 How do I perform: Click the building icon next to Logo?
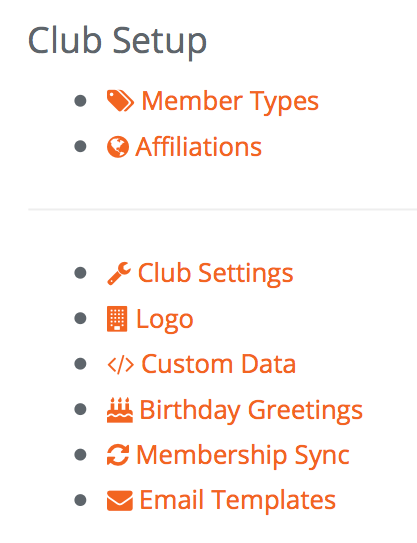pos(117,319)
